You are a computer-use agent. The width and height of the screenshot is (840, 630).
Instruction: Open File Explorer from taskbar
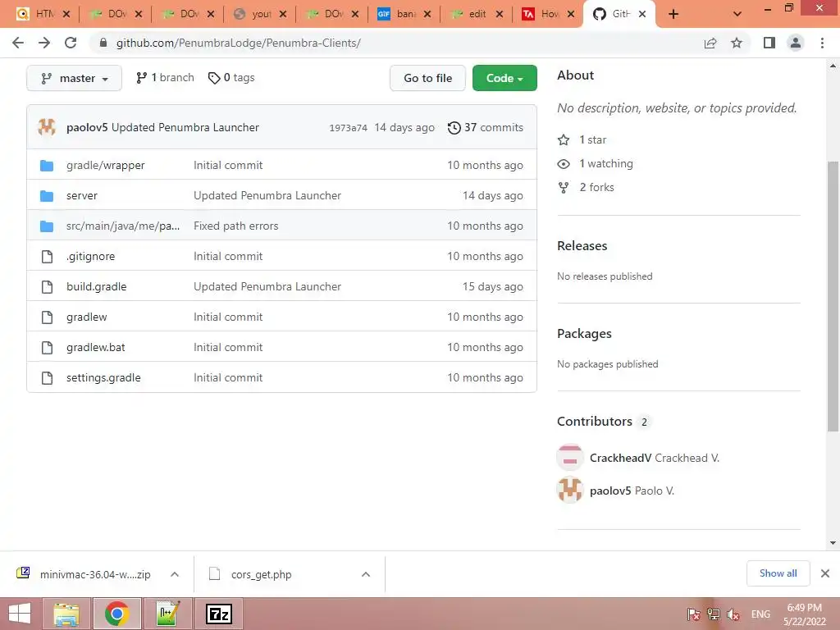(66, 614)
